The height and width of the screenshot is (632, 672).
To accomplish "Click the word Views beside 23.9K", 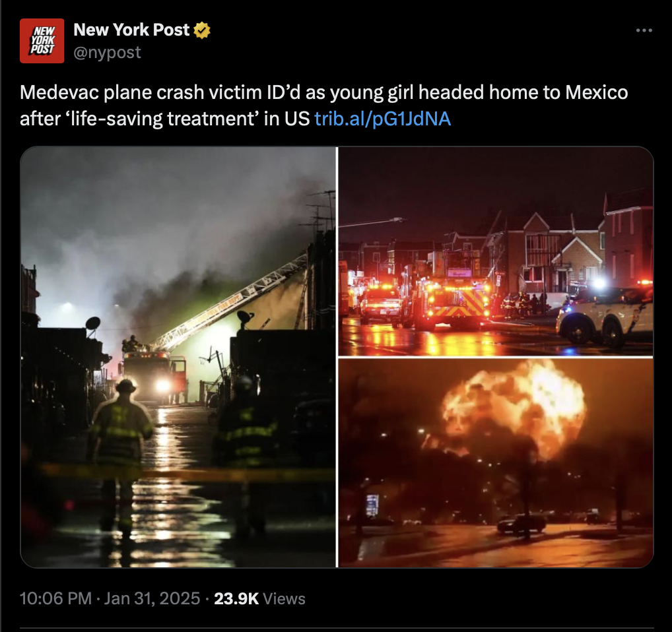I will click(x=284, y=598).
